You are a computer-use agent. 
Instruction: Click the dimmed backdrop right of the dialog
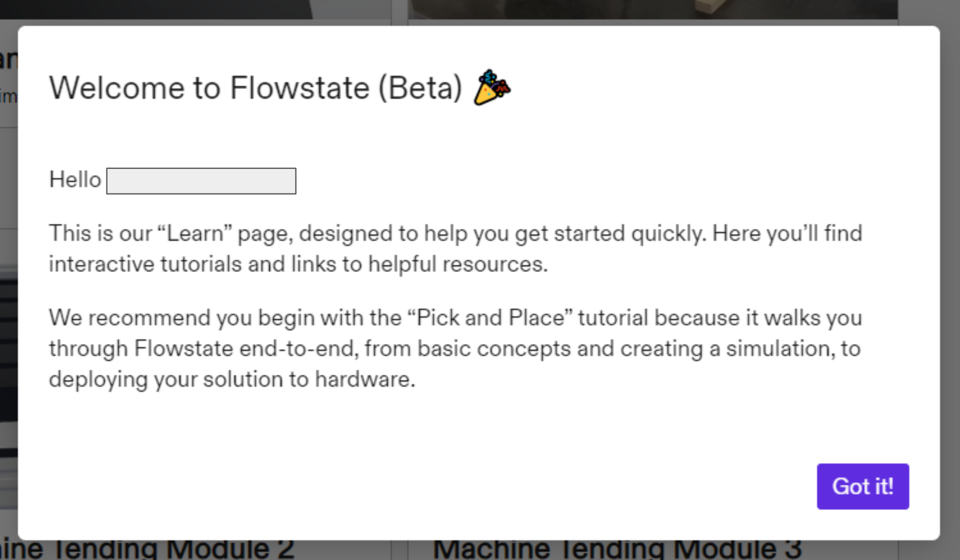pyautogui.click(x=950, y=282)
